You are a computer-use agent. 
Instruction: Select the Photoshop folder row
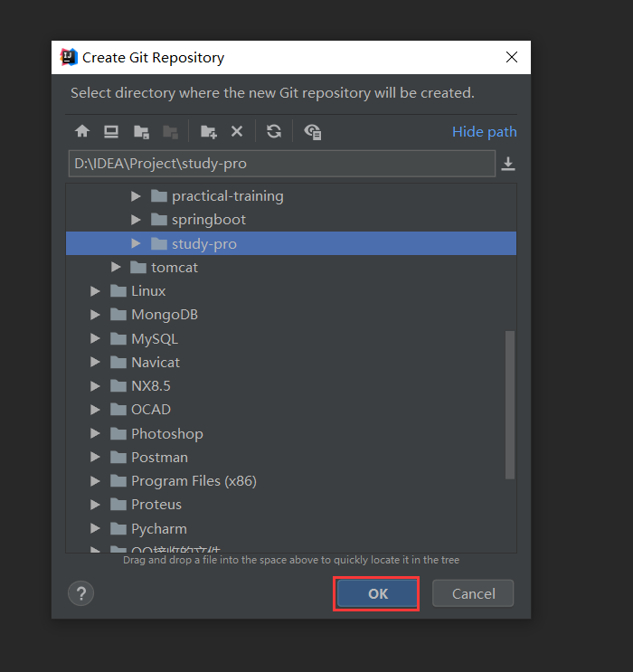tap(291, 434)
